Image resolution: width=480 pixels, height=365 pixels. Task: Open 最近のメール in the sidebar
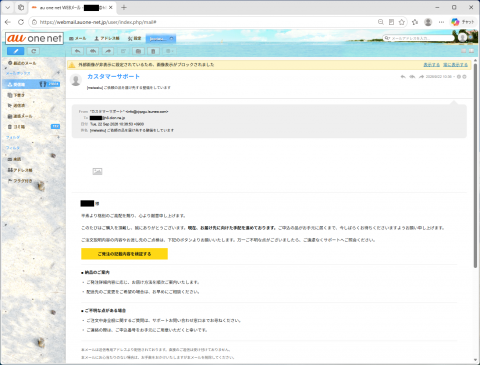[x=22, y=63]
